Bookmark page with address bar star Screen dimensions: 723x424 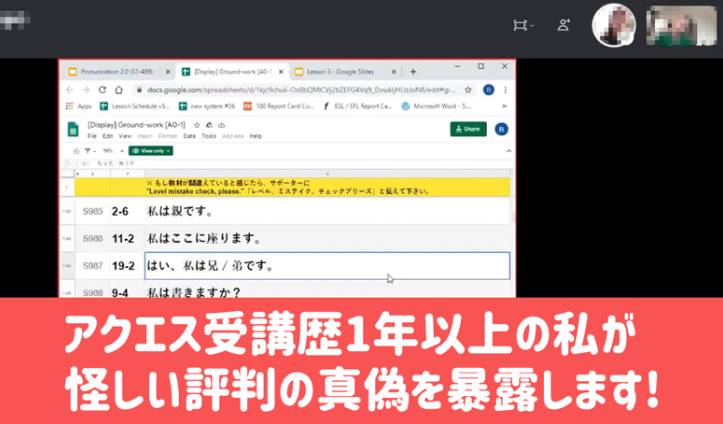[x=467, y=89]
